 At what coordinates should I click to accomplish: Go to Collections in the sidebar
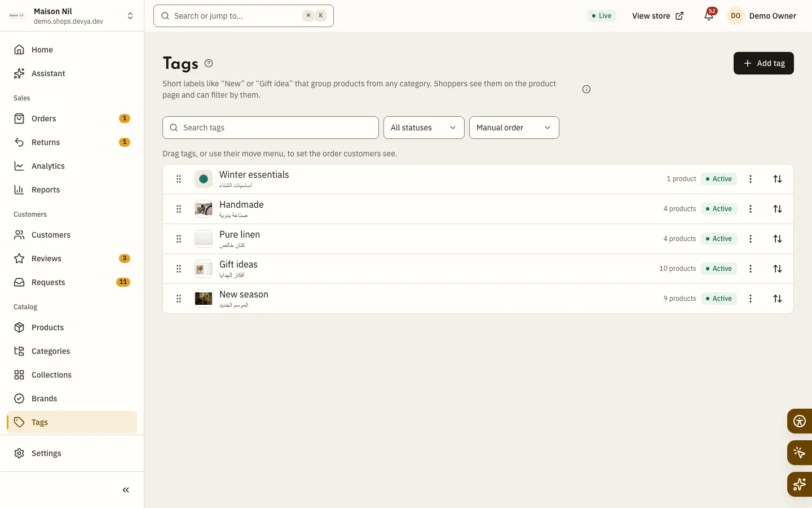[72, 375]
